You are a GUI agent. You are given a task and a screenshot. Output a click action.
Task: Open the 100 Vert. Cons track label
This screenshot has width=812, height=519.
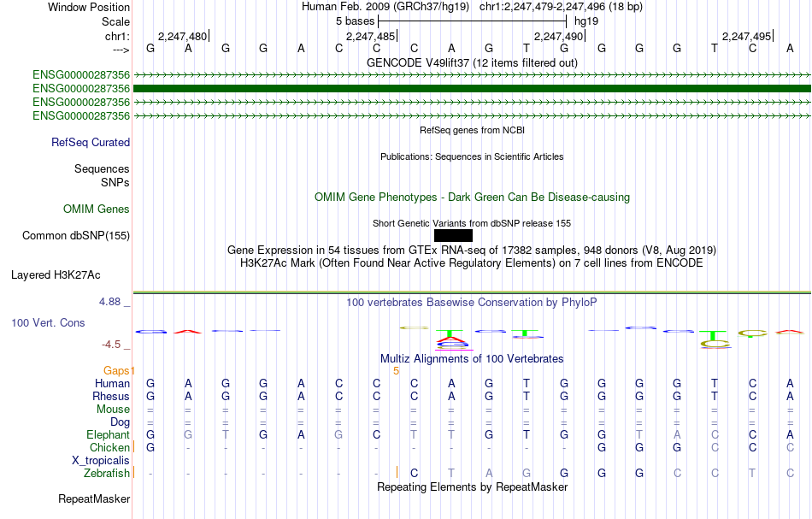pyautogui.click(x=48, y=323)
